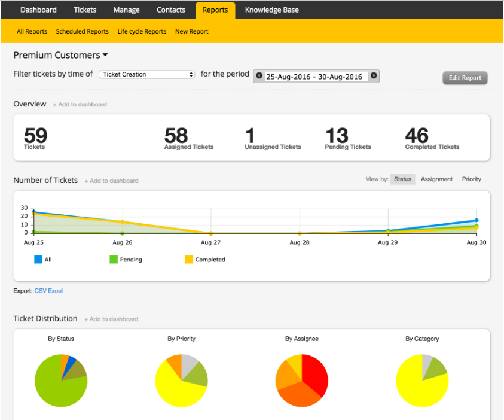Image resolution: width=504 pixels, height=420 pixels.
Task: Click the By Status pie chart
Action: [x=61, y=381]
